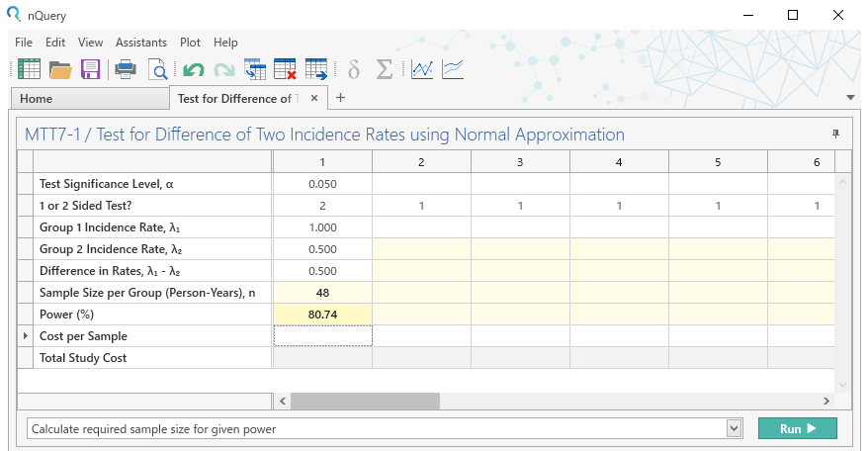Click the new table grid icon
868x451 pixels.
click(x=29, y=69)
